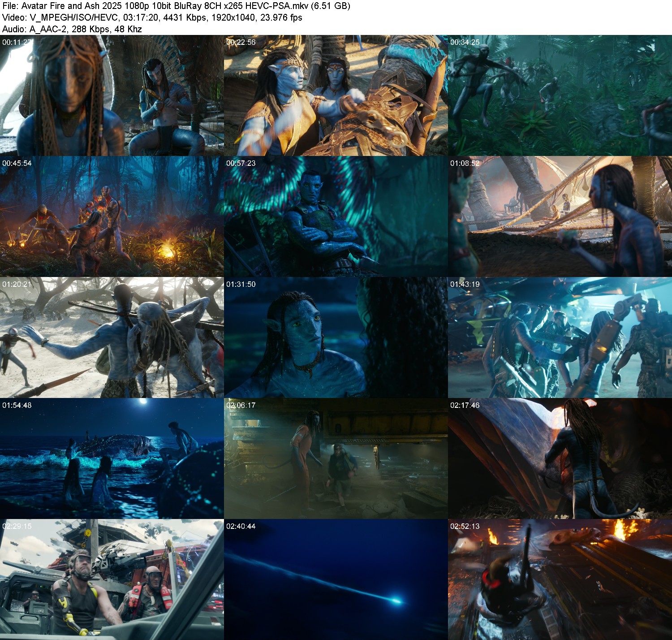
Task: Click the thumbnail at timestamp 00:11:27
Action: coord(112,95)
